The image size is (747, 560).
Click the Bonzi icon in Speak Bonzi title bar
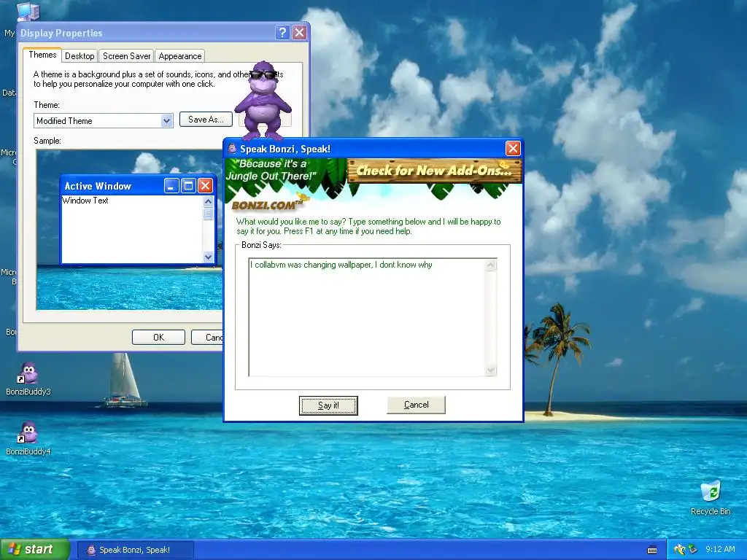coord(232,149)
